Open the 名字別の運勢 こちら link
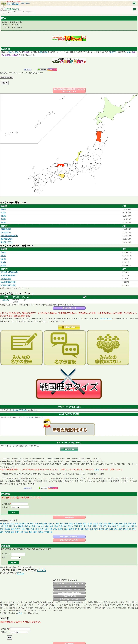 (x=20, y=573)
